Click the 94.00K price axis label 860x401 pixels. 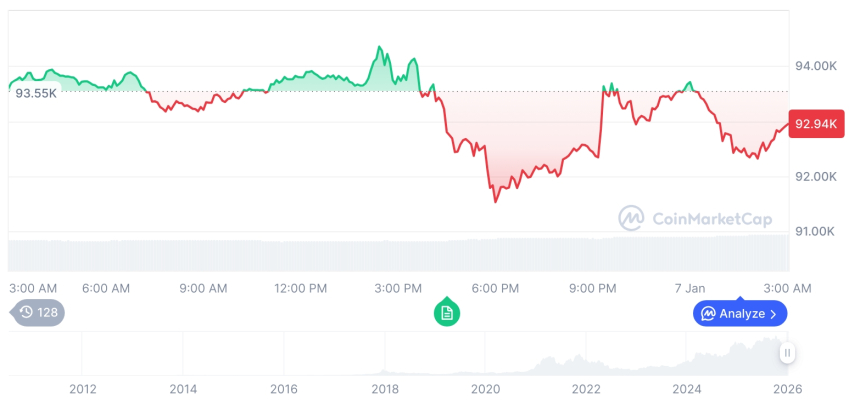tap(815, 66)
